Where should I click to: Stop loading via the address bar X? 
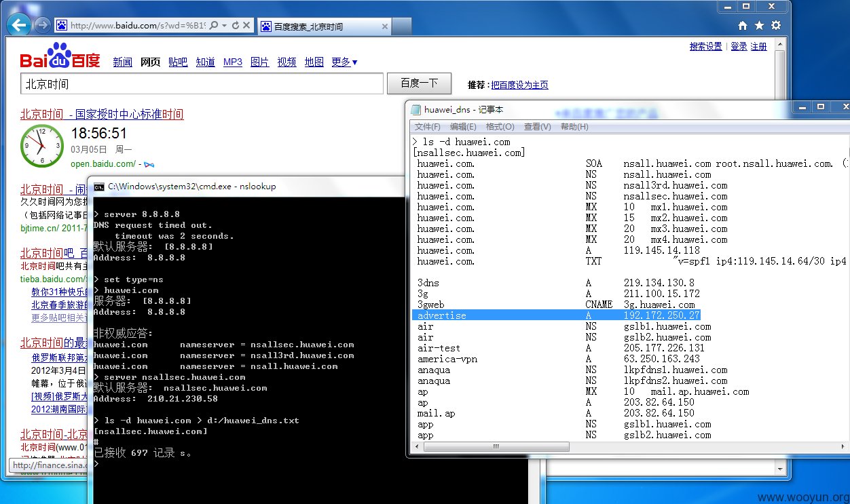coord(246,26)
